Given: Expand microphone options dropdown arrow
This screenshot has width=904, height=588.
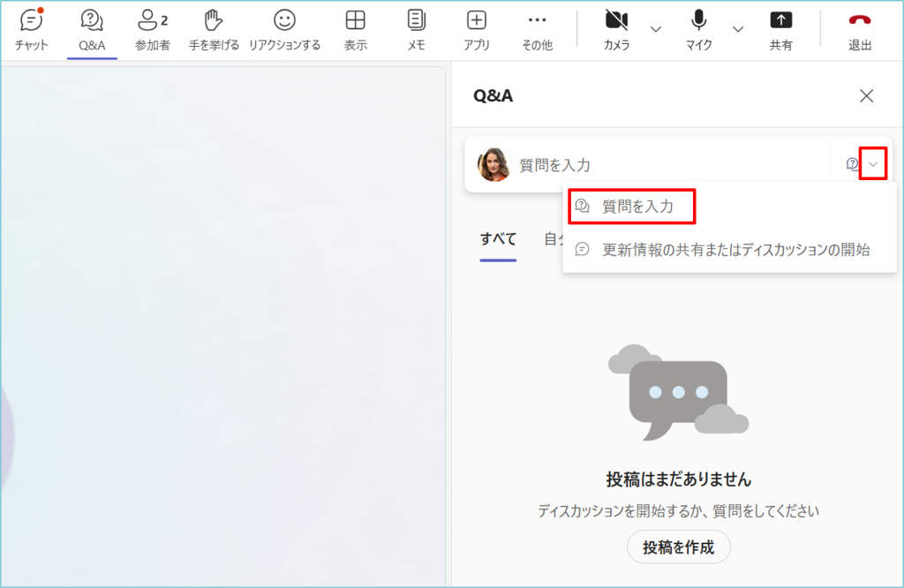Looking at the screenshot, I should [x=738, y=29].
